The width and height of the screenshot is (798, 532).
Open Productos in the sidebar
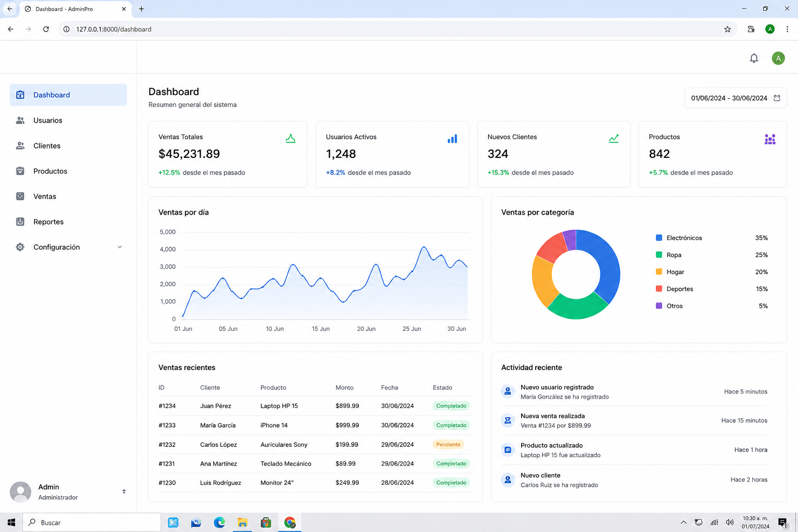click(68, 171)
